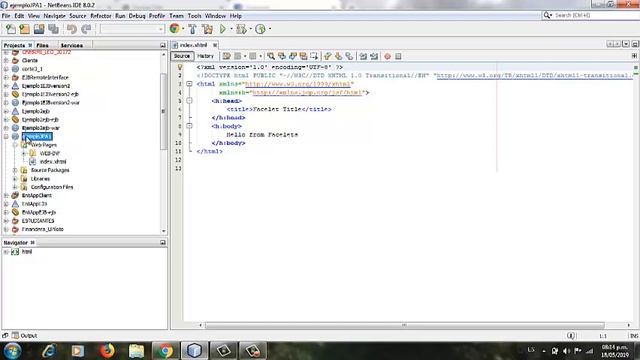Click the lightbulb hint on line 1

(180, 67)
